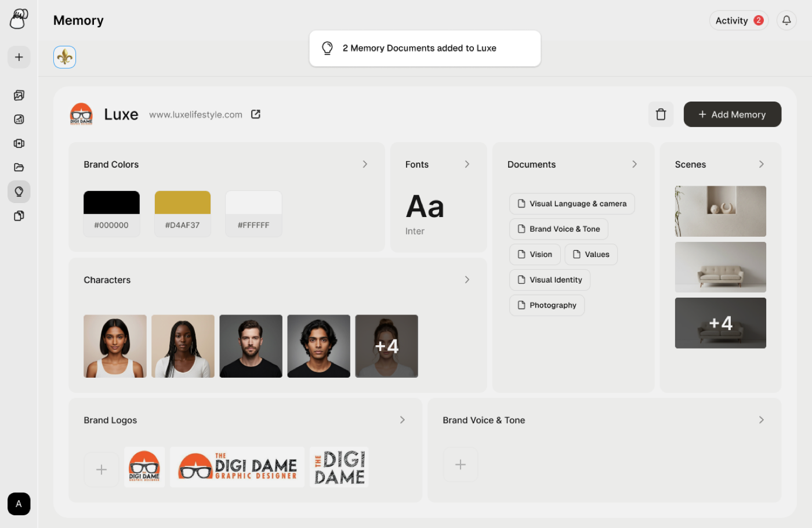
Task: Expand the Brand Logos section
Action: tap(403, 419)
